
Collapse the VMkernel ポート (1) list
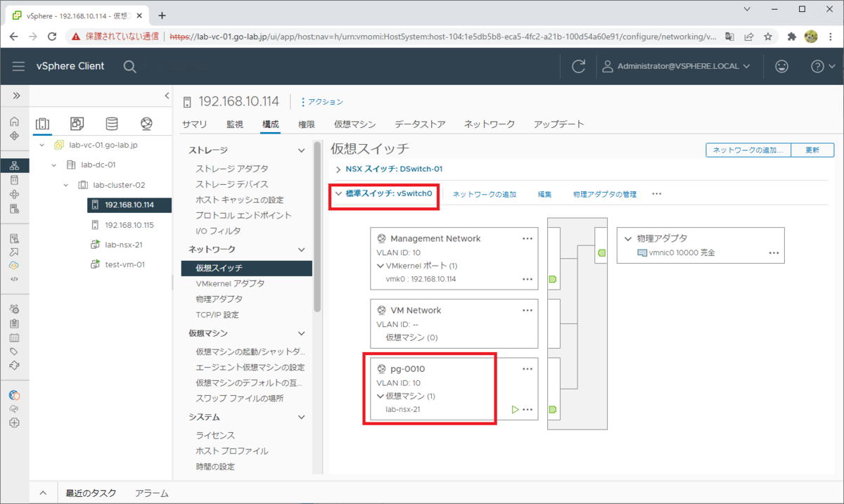click(x=381, y=266)
